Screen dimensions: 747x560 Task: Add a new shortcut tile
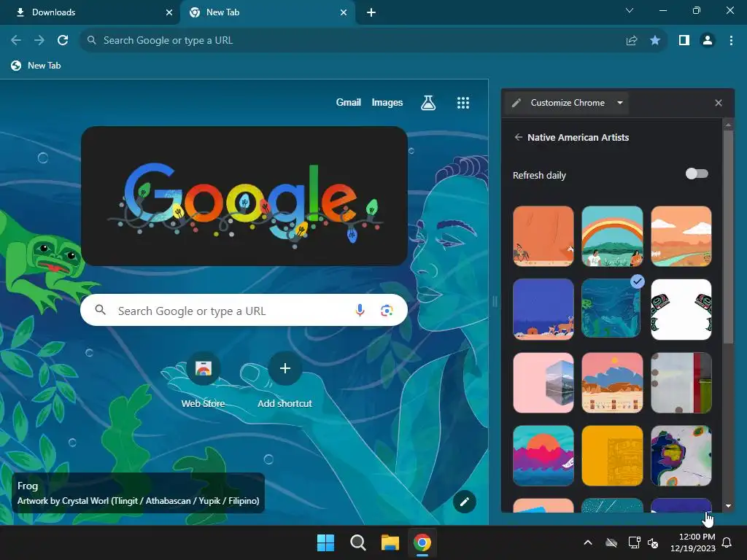pos(285,381)
